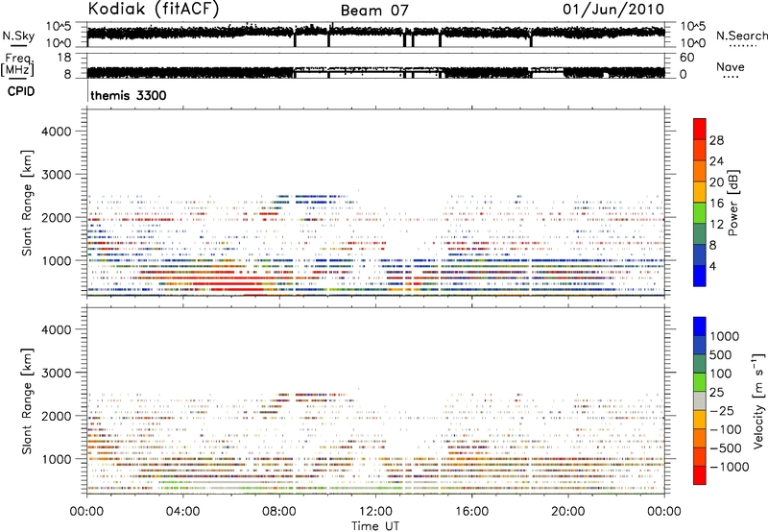Click the bright blue bottom segment of Power bar
This screenshot has height=532, width=768.
click(x=700, y=276)
